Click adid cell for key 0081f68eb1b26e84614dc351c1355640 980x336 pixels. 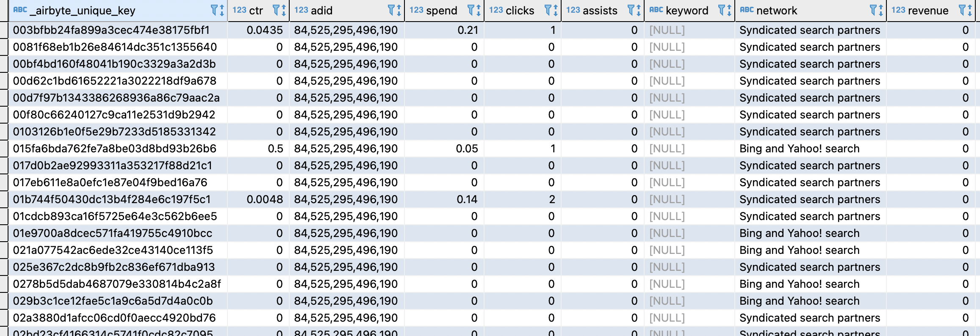click(x=347, y=47)
